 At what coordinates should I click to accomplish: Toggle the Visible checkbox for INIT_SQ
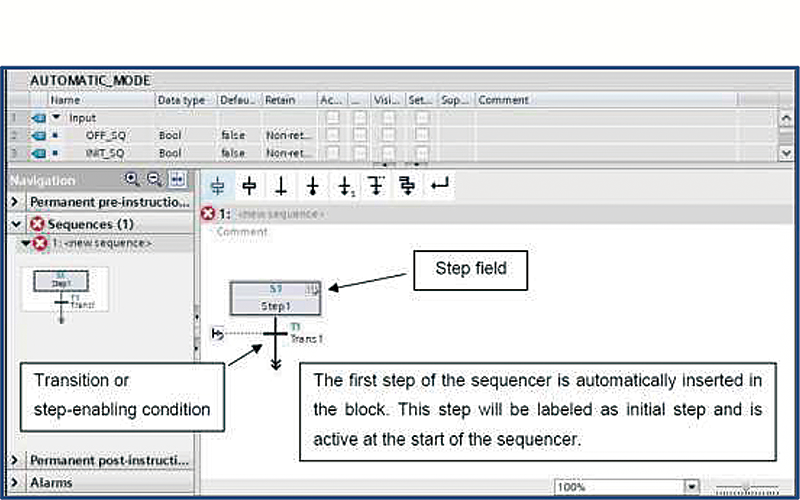click(x=387, y=153)
